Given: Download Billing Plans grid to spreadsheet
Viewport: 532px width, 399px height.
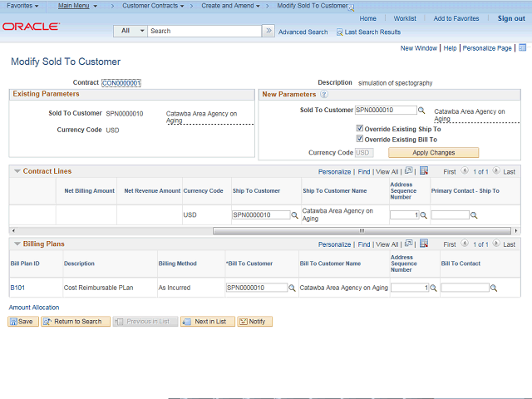Looking at the screenshot, I should coord(424,244).
